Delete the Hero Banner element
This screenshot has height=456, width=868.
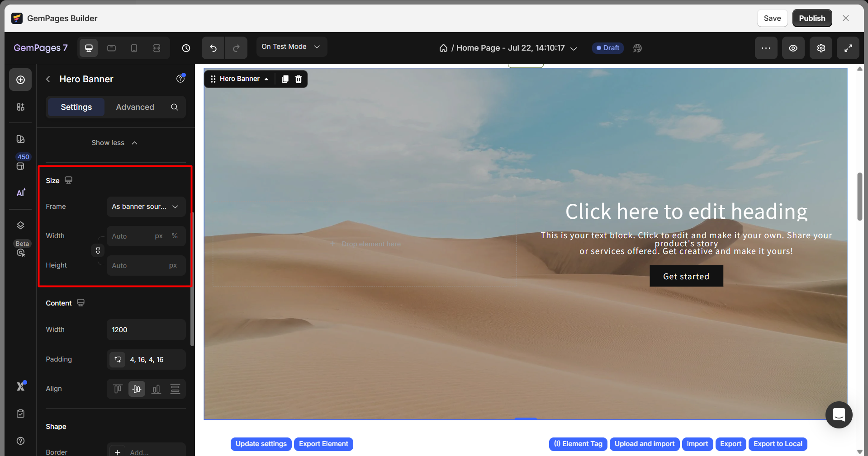pyautogui.click(x=299, y=79)
